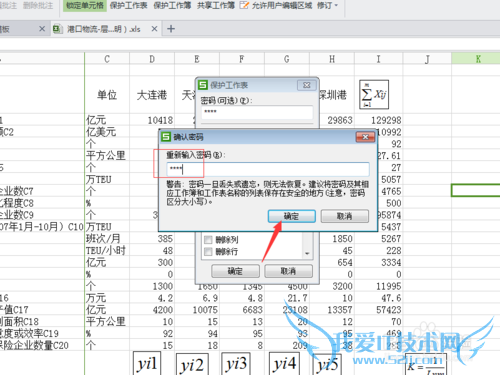Click cell containing 6683

(242, 310)
